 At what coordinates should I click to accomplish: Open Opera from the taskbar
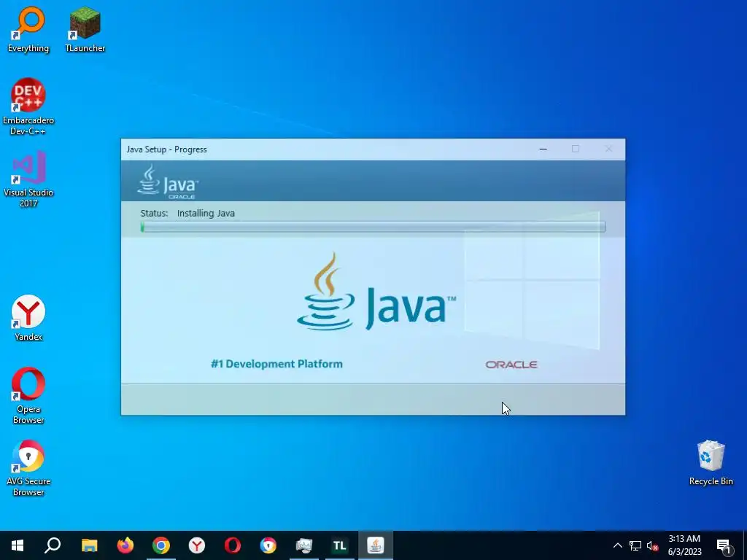click(233, 545)
